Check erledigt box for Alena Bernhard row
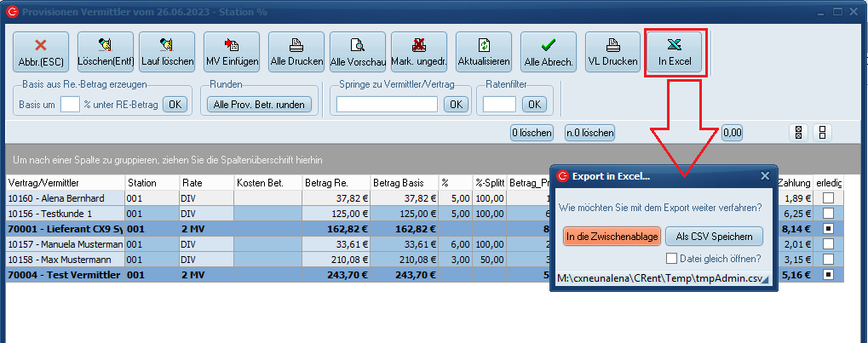Image resolution: width=868 pixels, height=343 pixels. coord(829,197)
